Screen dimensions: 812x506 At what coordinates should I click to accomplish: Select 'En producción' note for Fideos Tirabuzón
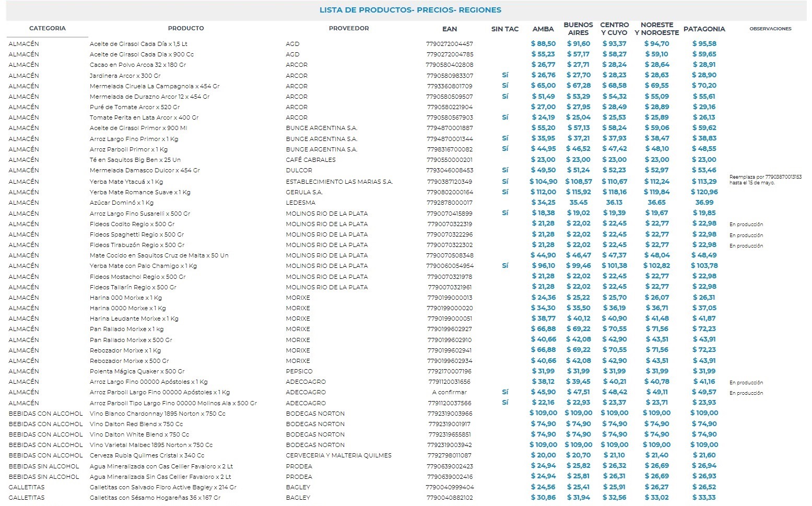point(746,245)
